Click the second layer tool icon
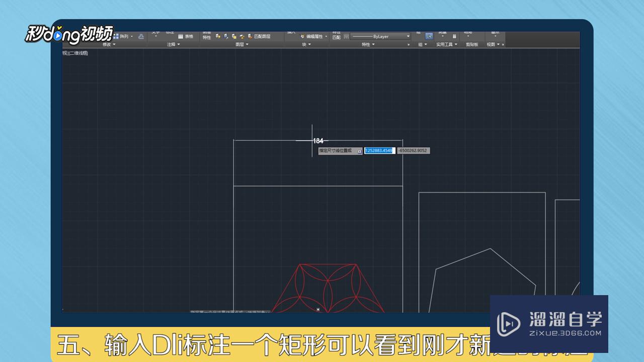The image size is (644, 362). [226, 36]
